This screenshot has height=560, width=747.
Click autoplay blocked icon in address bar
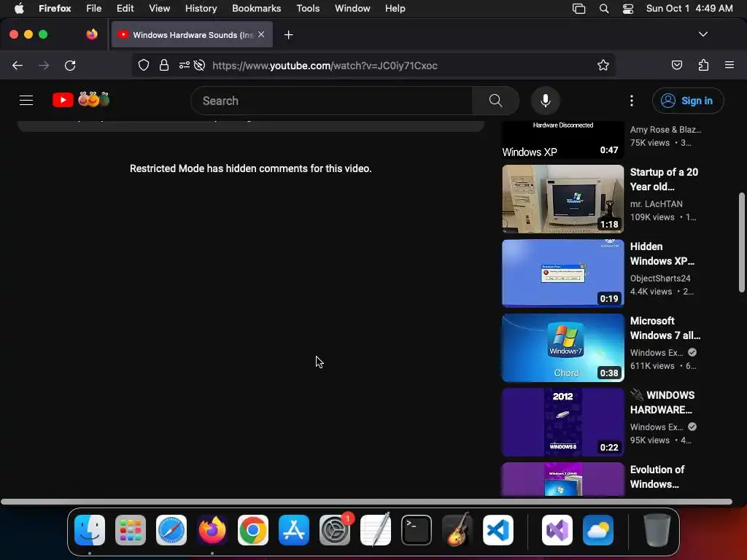[x=200, y=65]
